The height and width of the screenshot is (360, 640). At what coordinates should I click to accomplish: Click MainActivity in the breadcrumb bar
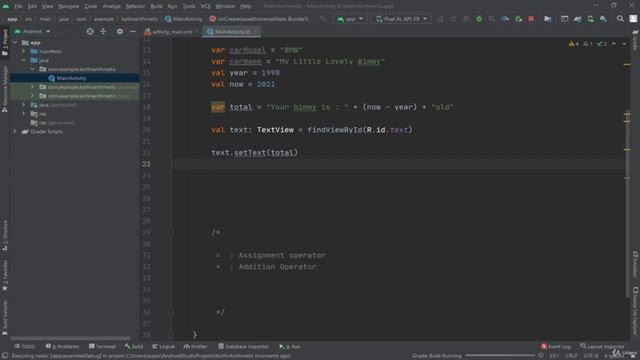[184, 19]
